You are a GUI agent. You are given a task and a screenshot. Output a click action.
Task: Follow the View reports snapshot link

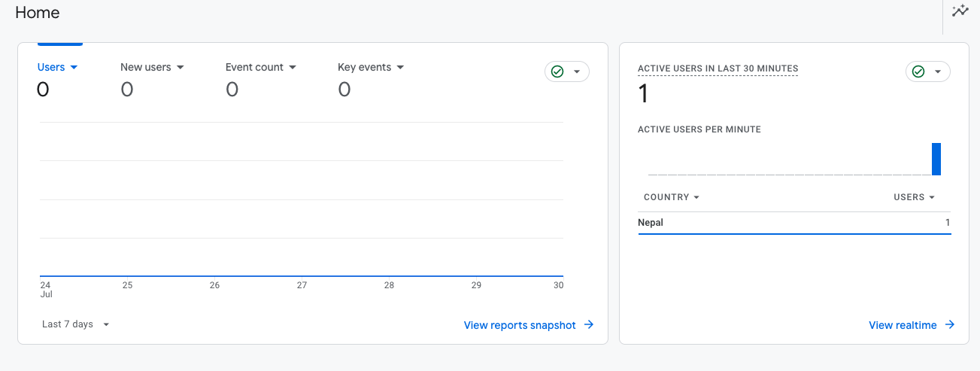520,325
